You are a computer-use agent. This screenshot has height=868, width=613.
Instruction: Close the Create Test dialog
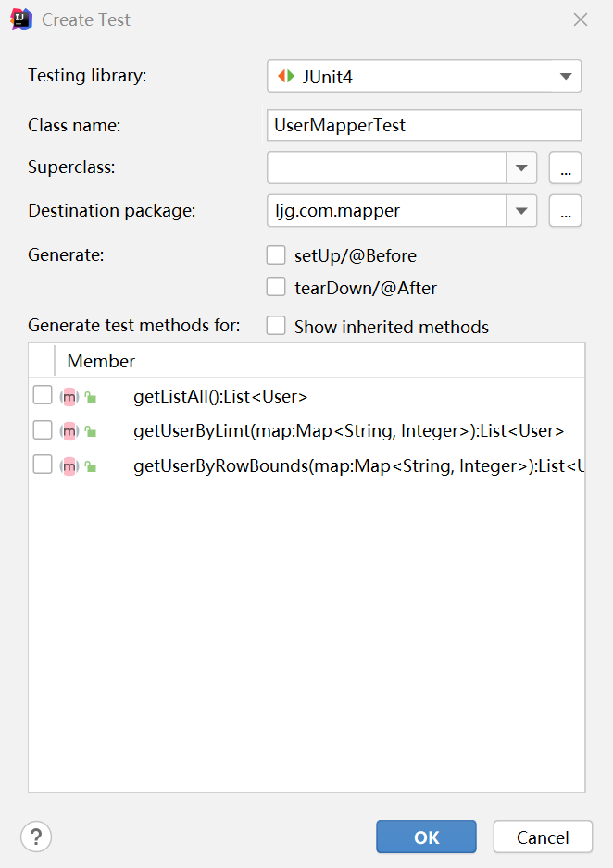pyautogui.click(x=581, y=19)
